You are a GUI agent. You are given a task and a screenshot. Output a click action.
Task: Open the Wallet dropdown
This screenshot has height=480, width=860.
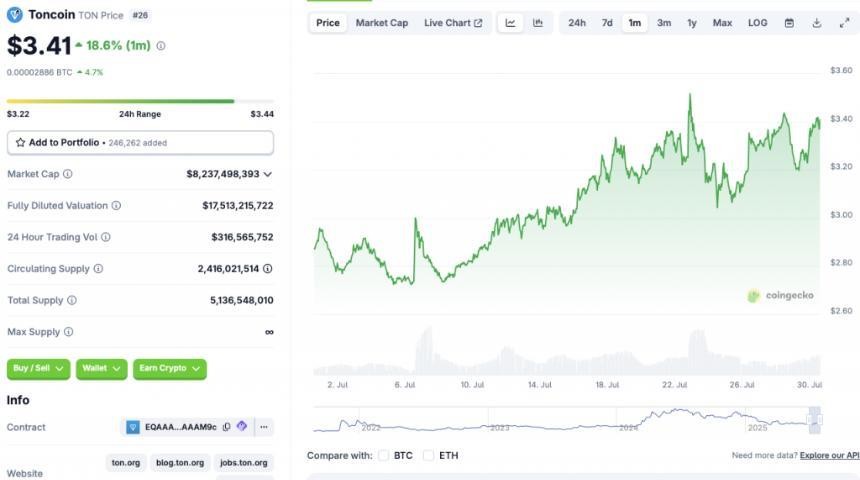click(101, 369)
